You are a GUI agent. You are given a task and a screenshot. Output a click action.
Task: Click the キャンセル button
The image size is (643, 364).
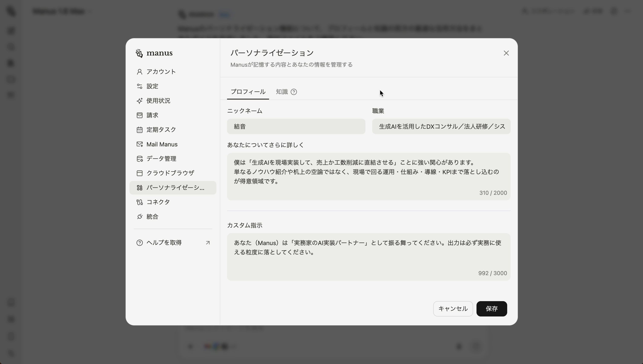tap(453, 309)
